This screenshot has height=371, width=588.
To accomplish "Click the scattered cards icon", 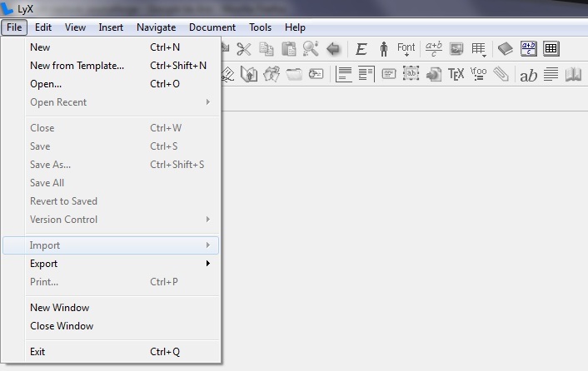I will [x=272, y=74].
